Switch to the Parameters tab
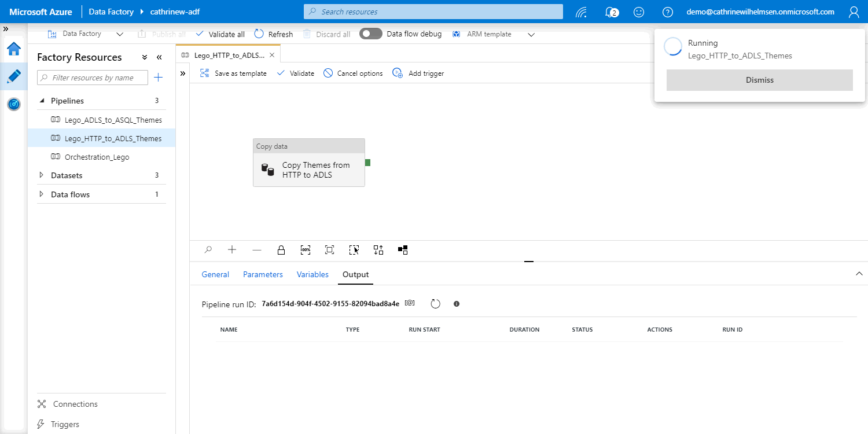Viewport: 868px width, 434px height. [x=263, y=274]
